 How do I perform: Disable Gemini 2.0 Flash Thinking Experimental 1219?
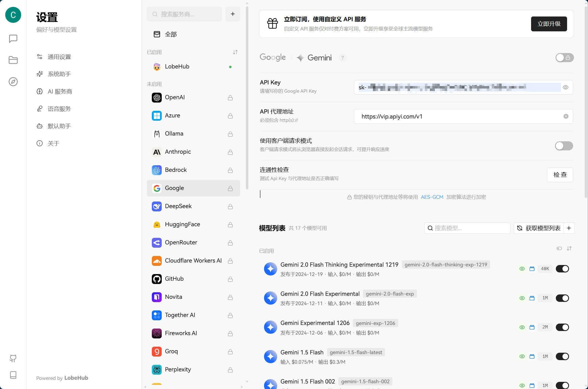(562, 269)
